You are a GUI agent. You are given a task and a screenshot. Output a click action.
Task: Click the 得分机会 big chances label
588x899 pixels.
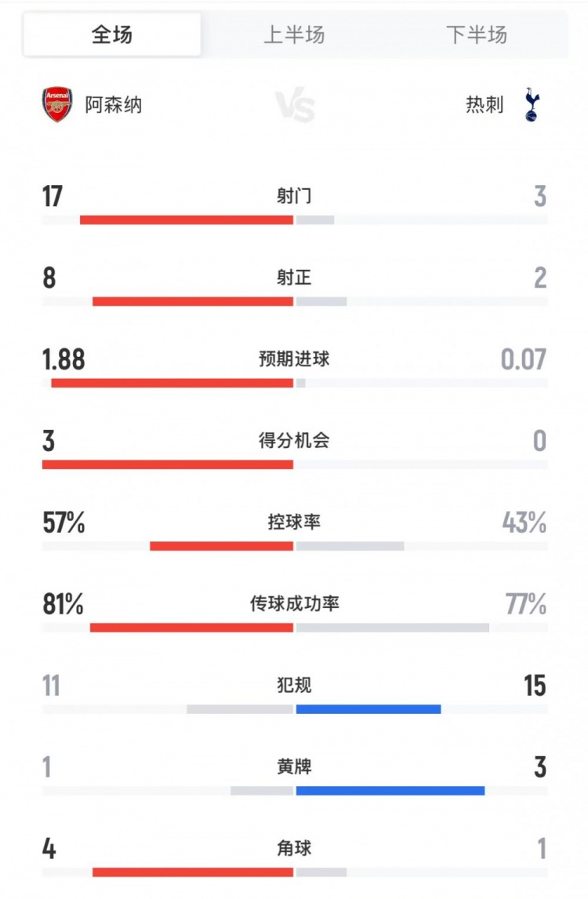coord(294,441)
